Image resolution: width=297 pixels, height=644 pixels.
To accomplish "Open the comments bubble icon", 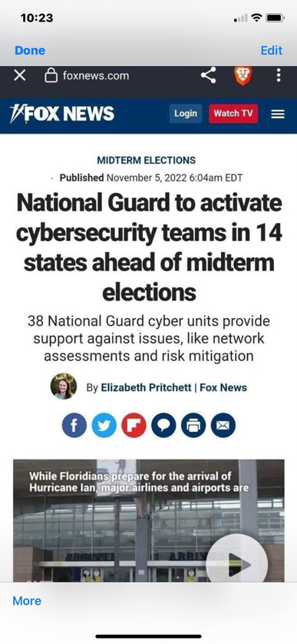I will tap(163, 425).
